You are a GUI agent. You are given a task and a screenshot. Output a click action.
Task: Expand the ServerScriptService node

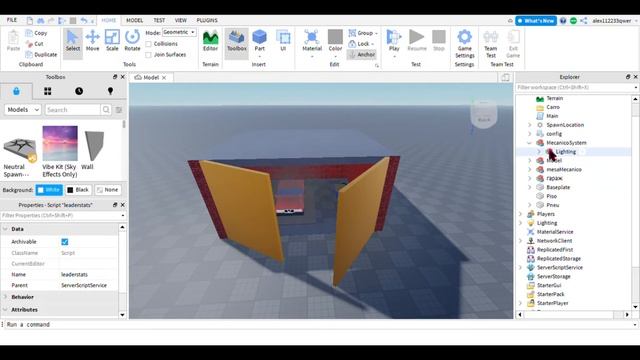click(520, 267)
